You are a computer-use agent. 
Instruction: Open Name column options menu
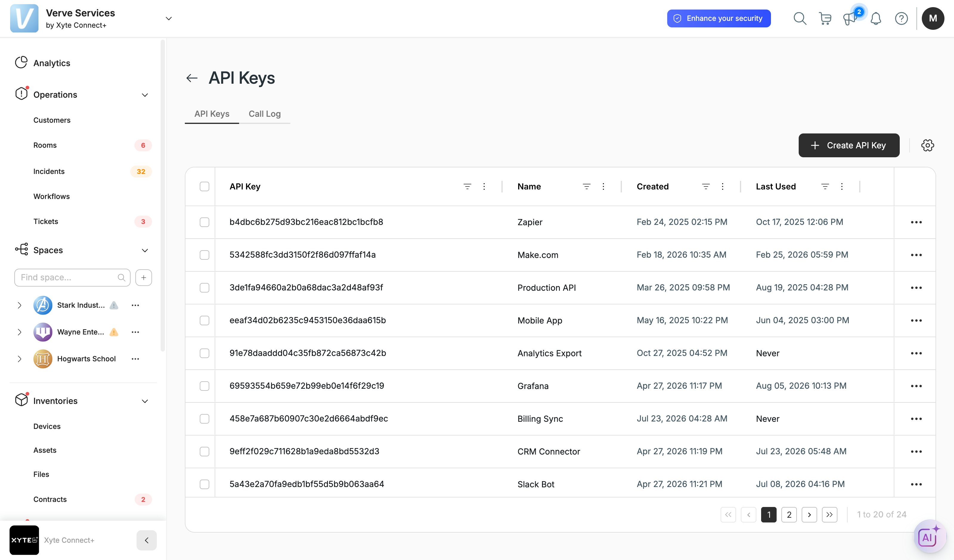tap(603, 186)
